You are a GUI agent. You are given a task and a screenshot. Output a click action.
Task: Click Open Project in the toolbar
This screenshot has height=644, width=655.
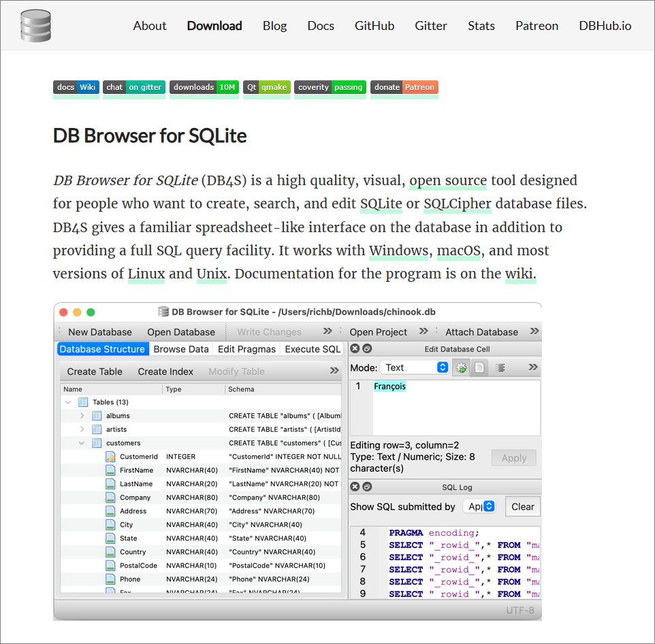click(378, 332)
